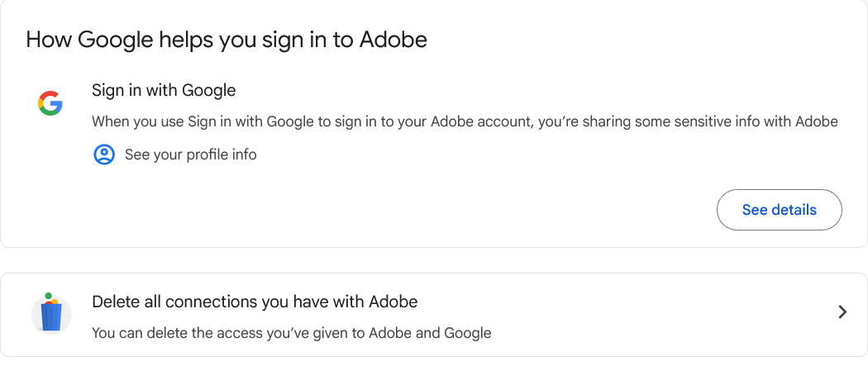
Task: Expand delete connections via right chevron
Action: coord(842,311)
